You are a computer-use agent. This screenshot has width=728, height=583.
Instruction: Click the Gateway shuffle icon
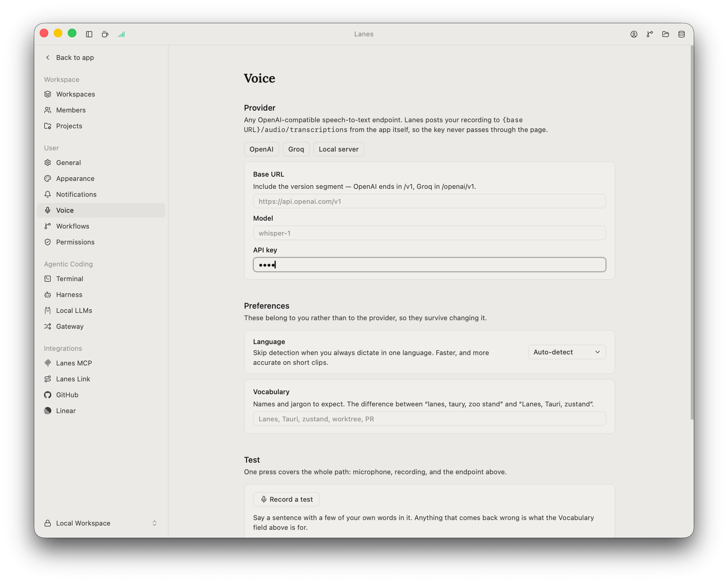(48, 326)
